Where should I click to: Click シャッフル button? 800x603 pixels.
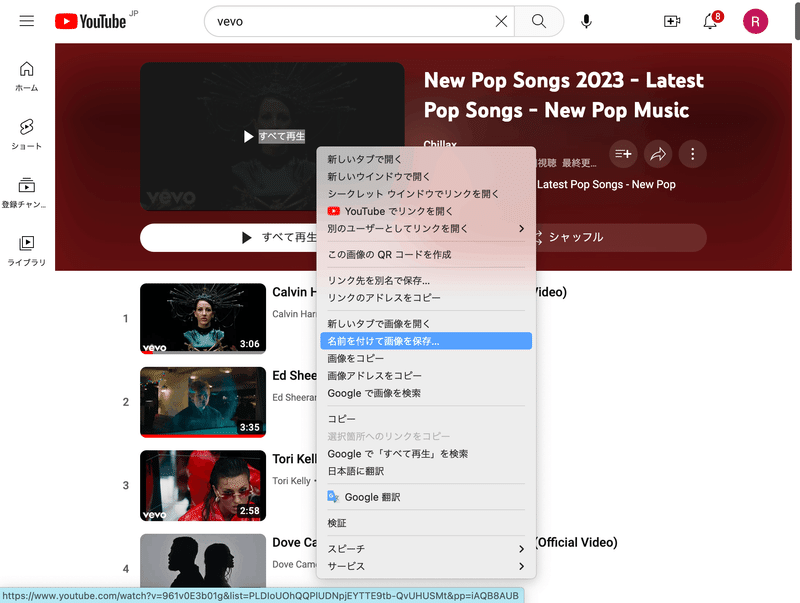point(620,238)
